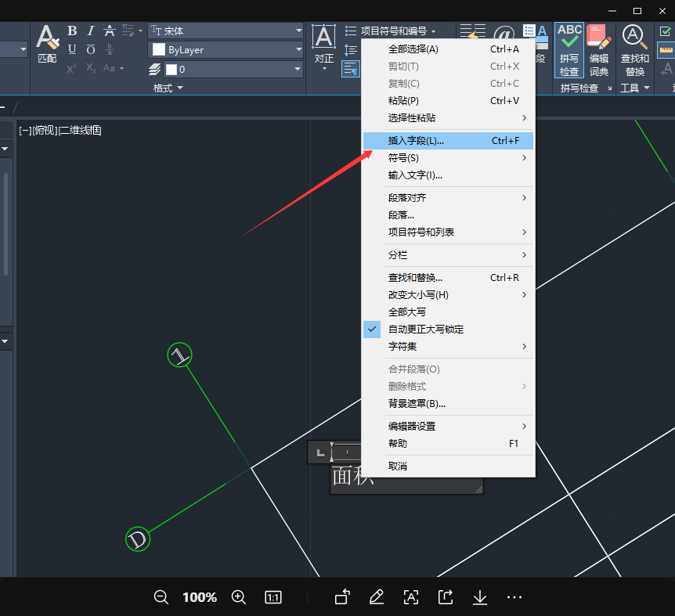The width and height of the screenshot is (675, 616).
Task: Open the 编辑词典 edit dictionary tool
Action: coord(599,50)
